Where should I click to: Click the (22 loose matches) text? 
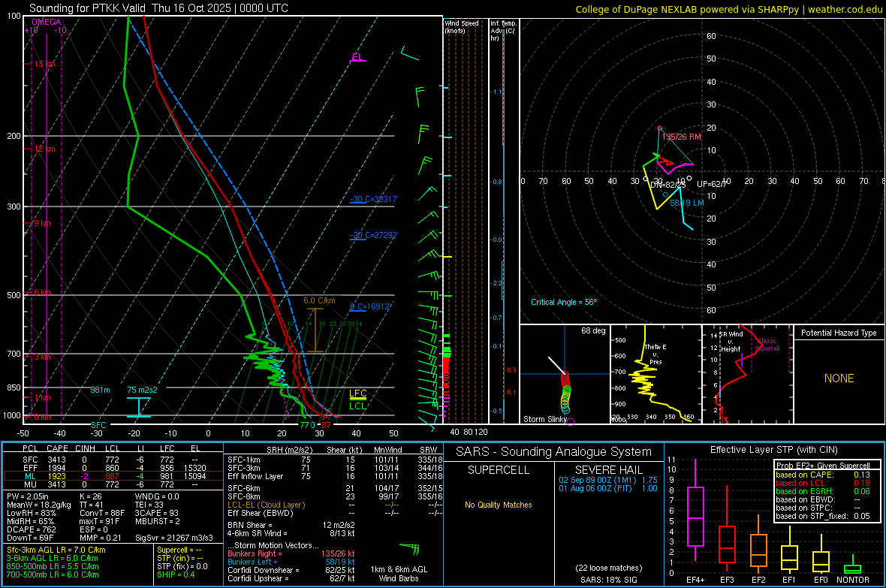coord(608,568)
